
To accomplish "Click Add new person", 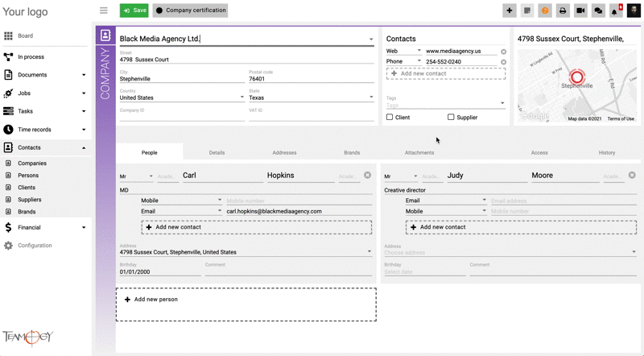I will click(x=246, y=304).
